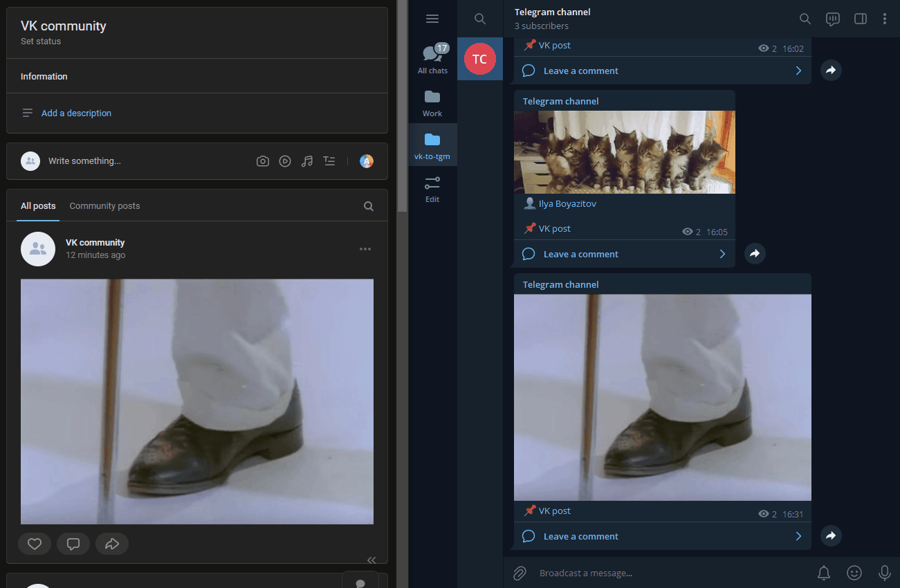The image size is (900, 588).
Task: Select the All chats folder
Action: (x=432, y=59)
